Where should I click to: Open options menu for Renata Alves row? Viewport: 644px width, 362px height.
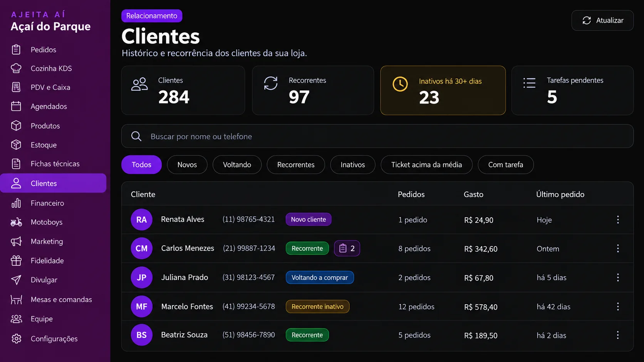618,220
